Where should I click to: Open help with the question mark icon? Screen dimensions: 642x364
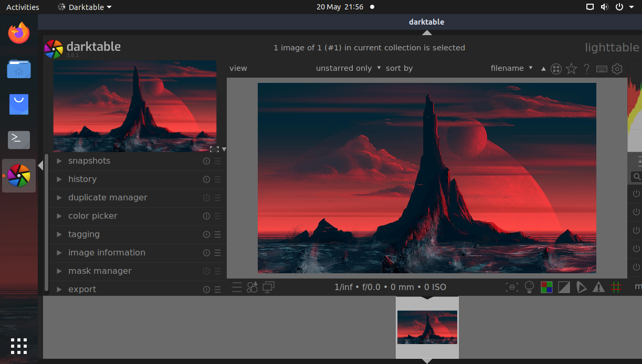tap(586, 68)
